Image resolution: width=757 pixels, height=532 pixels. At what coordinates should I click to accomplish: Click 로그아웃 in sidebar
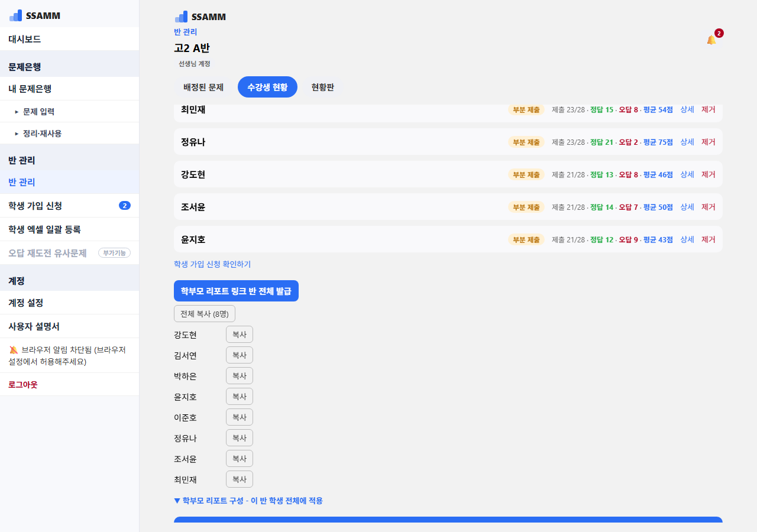tap(69, 384)
